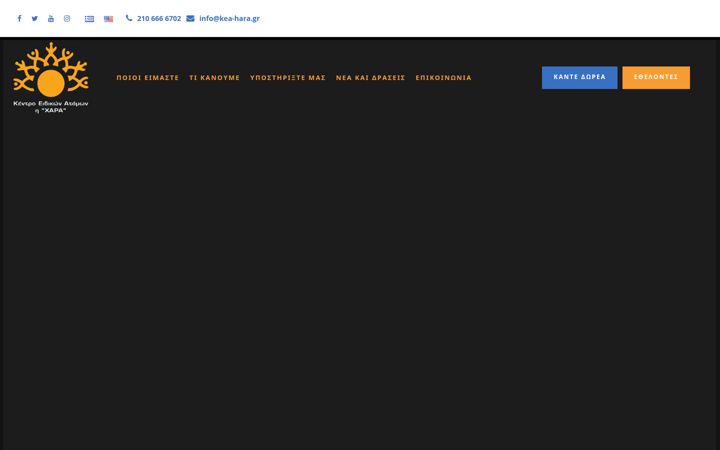Open the ΥΠΟΣΤΗΡΙΞΤΕ ΜΑΣ menu
The image size is (720, 450).
288,78
